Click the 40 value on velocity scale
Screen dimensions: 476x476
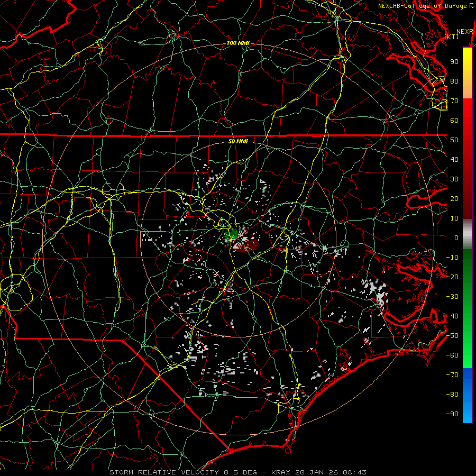(454, 159)
